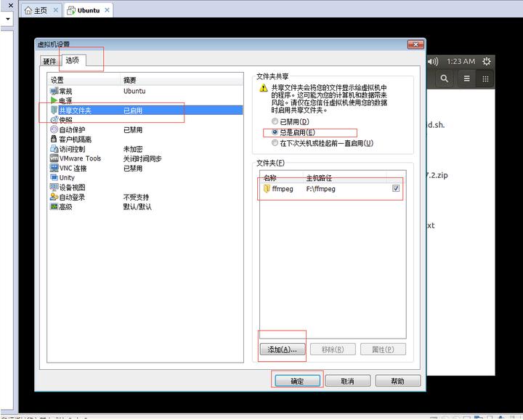This screenshot has height=420, width=523.
Task: Select Always enabled (总是启用) radio option
Action: (275, 132)
